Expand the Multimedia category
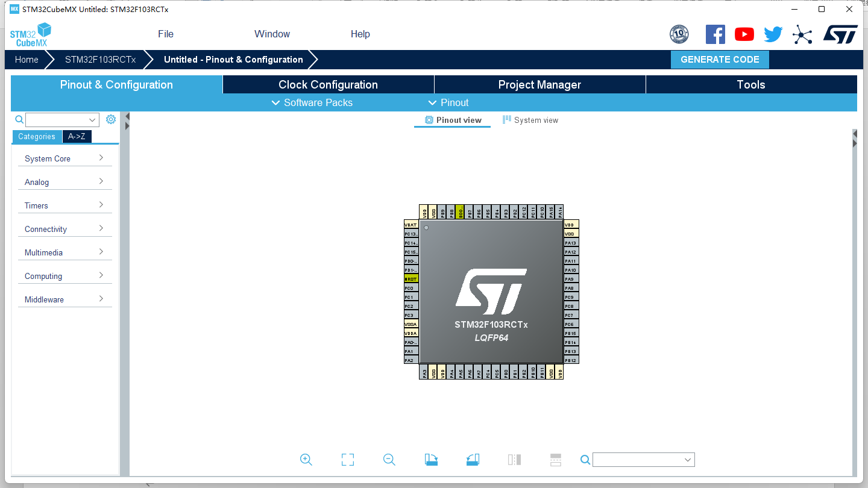This screenshot has width=868, height=488. click(65, 252)
